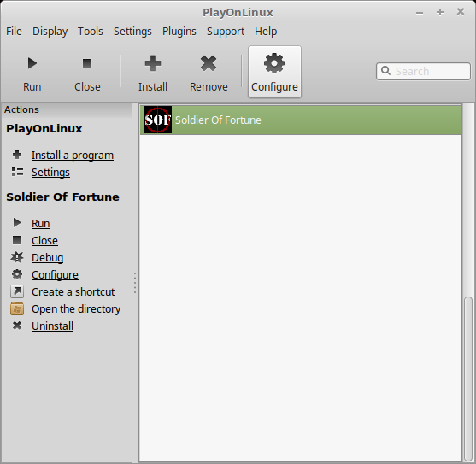Click the Debug bug icon in sidebar

coord(17,257)
